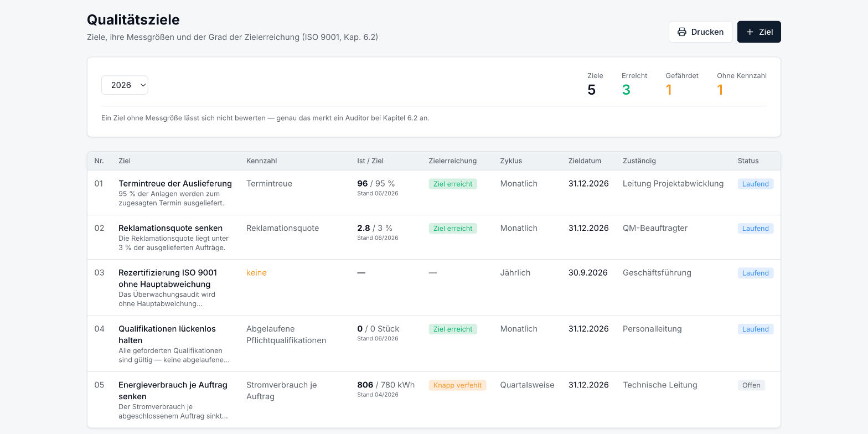Viewport: 868px width, 434px height.
Task: Click the 'Zuständig' column header
Action: point(639,161)
